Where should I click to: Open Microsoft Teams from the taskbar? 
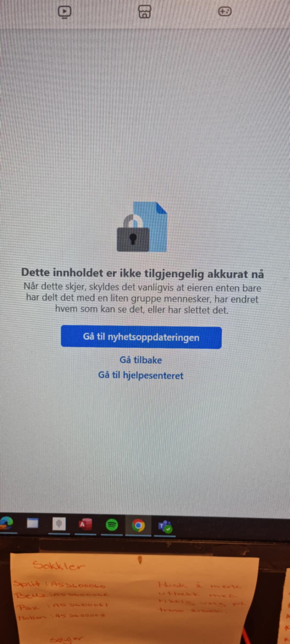(165, 526)
